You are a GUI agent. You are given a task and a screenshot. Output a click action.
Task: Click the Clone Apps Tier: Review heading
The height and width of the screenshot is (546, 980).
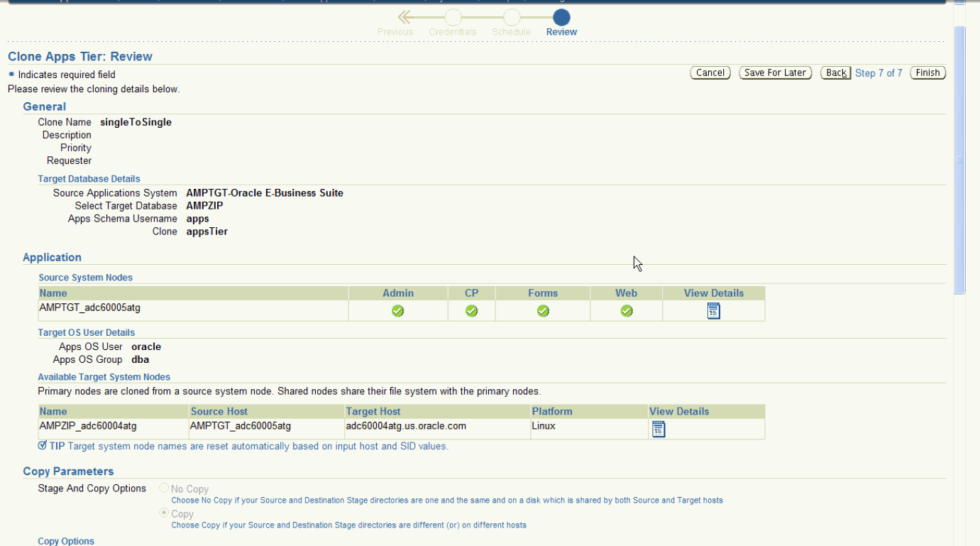[x=80, y=57]
